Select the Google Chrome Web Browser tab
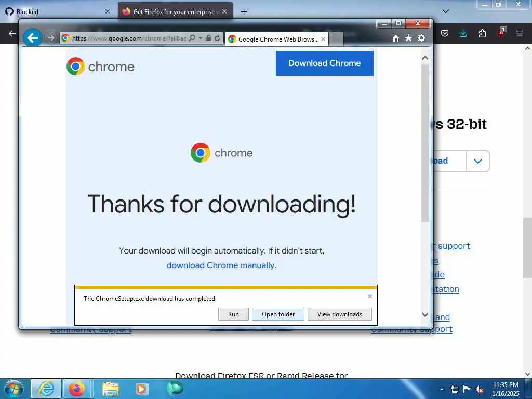Screen dimensions: 532x399 click(277, 39)
